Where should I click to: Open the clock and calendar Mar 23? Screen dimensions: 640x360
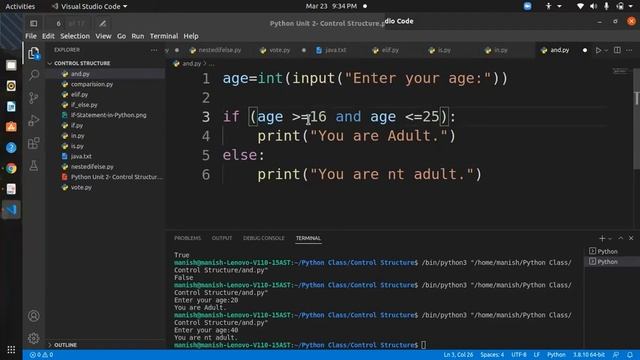pyautogui.click(x=331, y=6)
